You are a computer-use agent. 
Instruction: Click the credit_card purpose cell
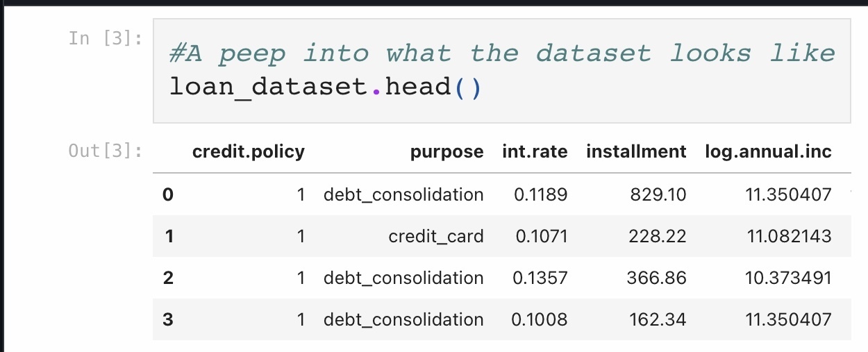pos(436,237)
